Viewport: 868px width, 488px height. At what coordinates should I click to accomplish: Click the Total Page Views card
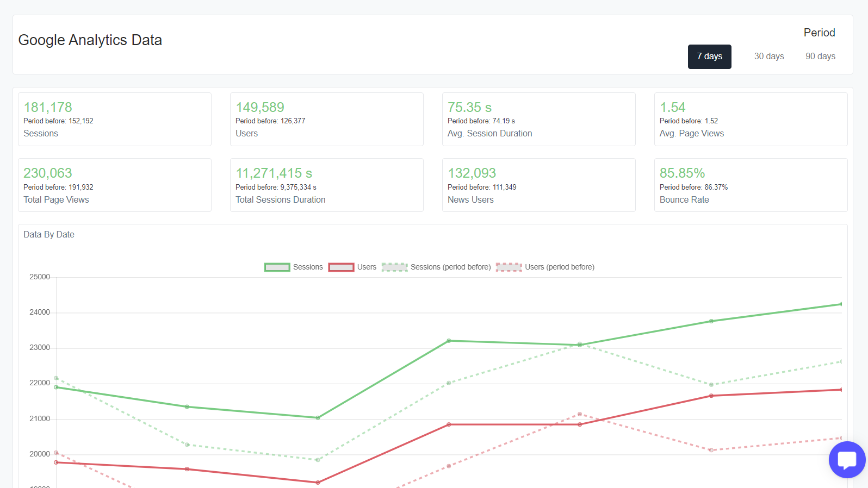tap(115, 185)
